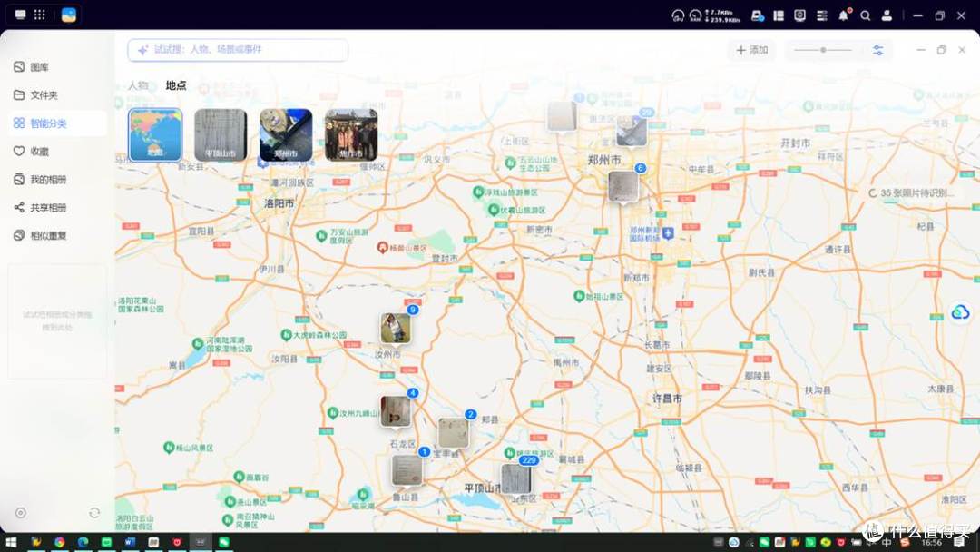Open the media monitor icon in top bar
This screenshot has width=980, height=552.
point(800,15)
